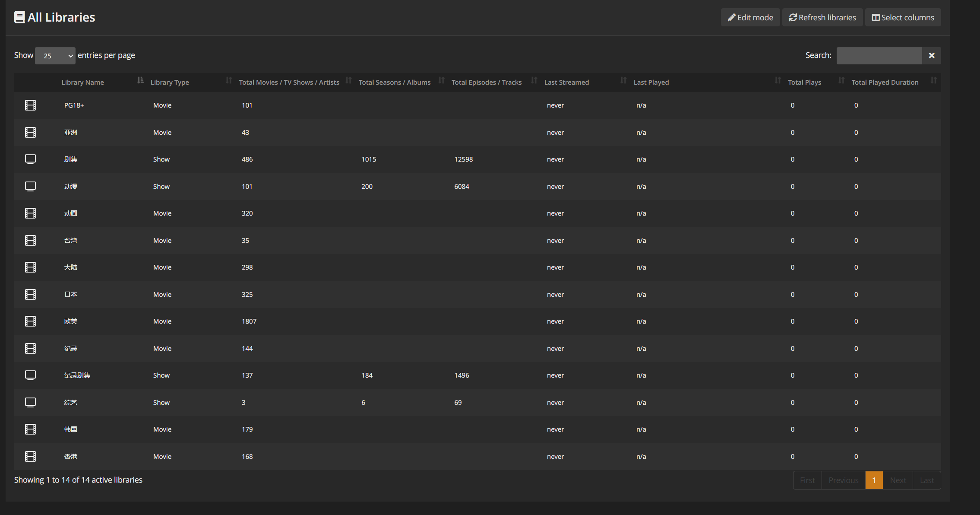
Task: Sort by Last Streamed column
Action: 566,83
